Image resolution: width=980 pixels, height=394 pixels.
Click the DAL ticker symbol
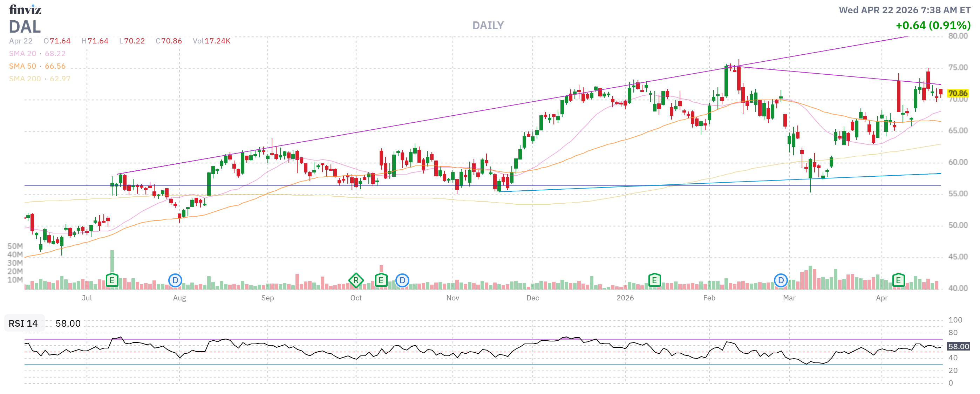tap(25, 27)
